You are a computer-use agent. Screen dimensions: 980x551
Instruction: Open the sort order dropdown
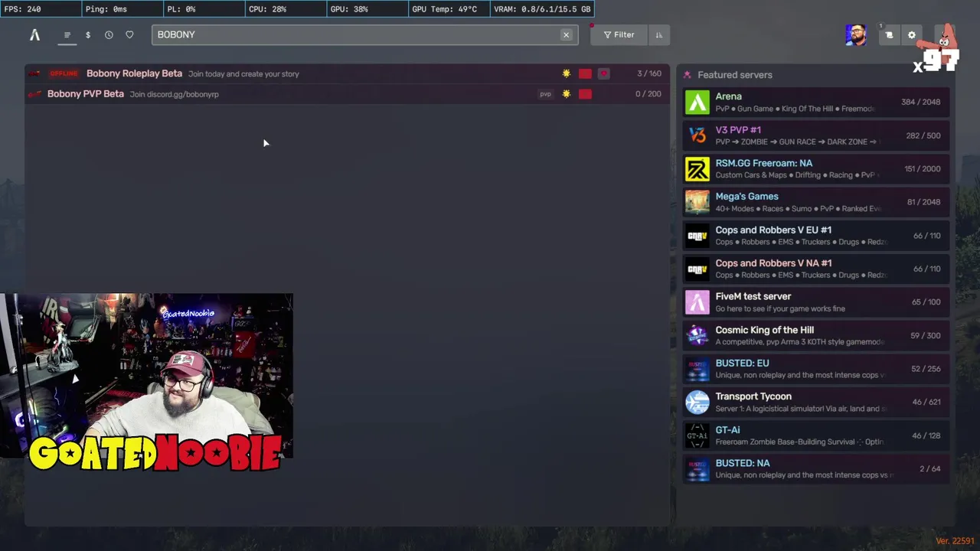pos(658,35)
